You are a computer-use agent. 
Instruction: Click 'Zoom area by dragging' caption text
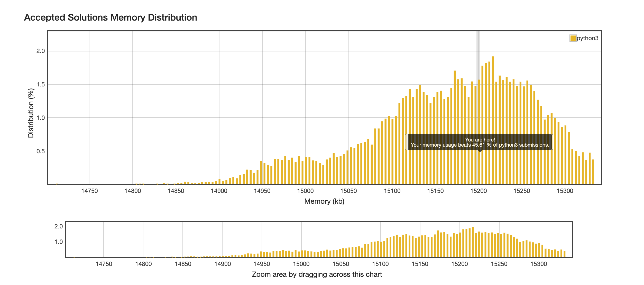[x=317, y=274]
